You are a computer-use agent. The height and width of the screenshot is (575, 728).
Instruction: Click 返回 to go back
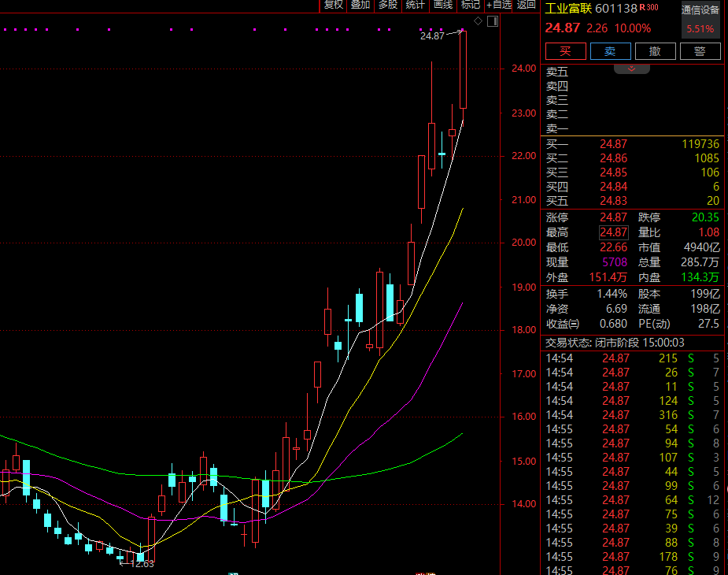point(527,5)
